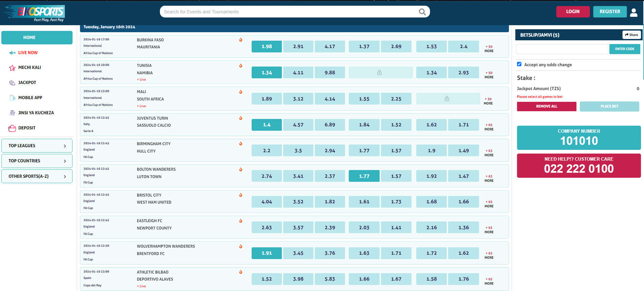This screenshot has width=644, height=291.
Task: Click flame icon for Birmingham City match
Action: point(241,143)
